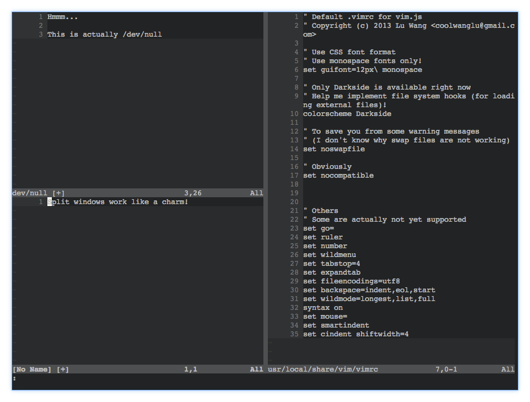Click comment 'Only Darkside is available right now'
Screen dimensions: 530x402
tap(387, 87)
